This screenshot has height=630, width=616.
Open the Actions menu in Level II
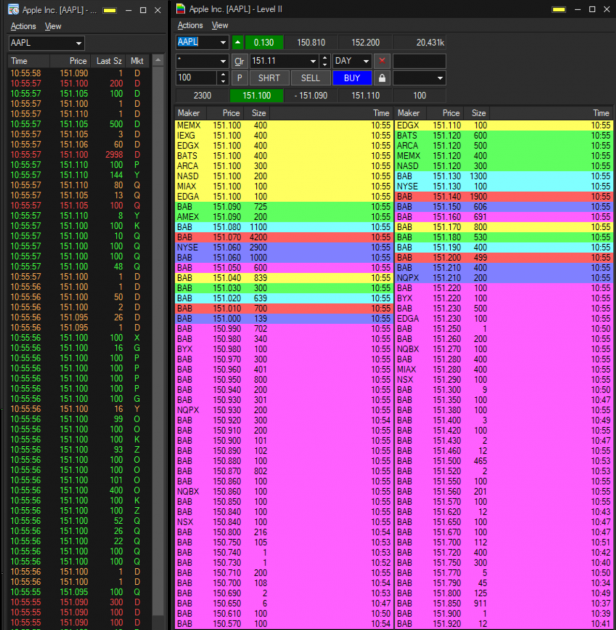pos(190,25)
